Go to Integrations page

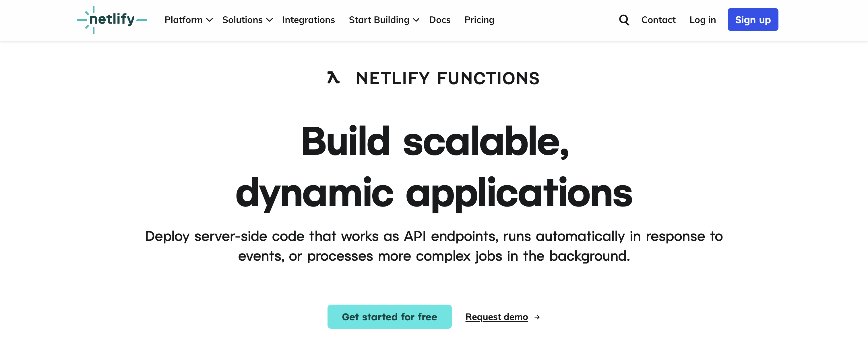point(308,20)
